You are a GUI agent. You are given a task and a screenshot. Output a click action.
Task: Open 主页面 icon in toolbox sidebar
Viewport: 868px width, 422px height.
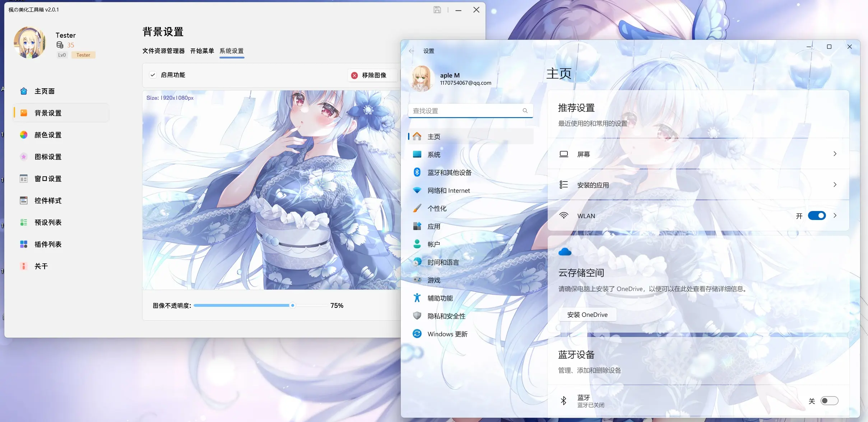pos(24,91)
